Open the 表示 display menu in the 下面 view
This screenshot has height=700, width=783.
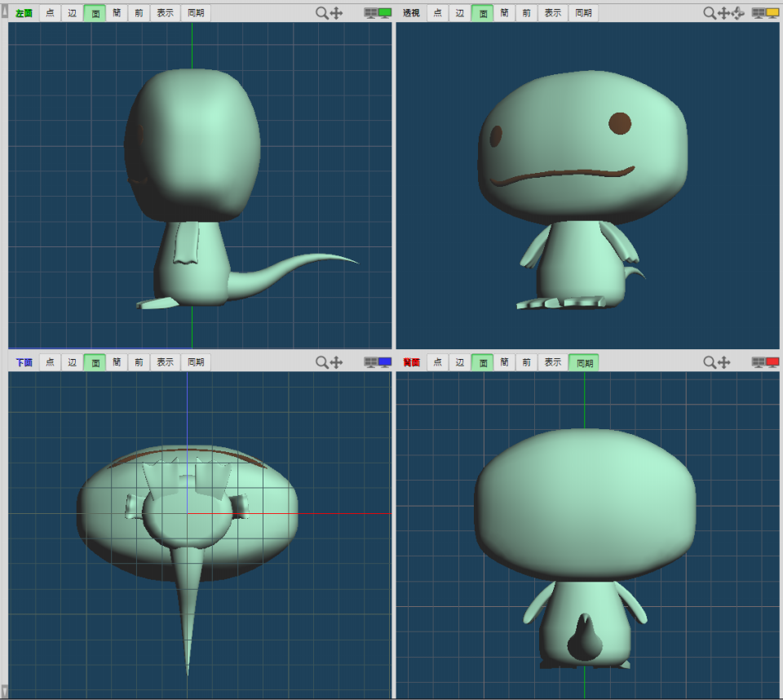pos(166,362)
